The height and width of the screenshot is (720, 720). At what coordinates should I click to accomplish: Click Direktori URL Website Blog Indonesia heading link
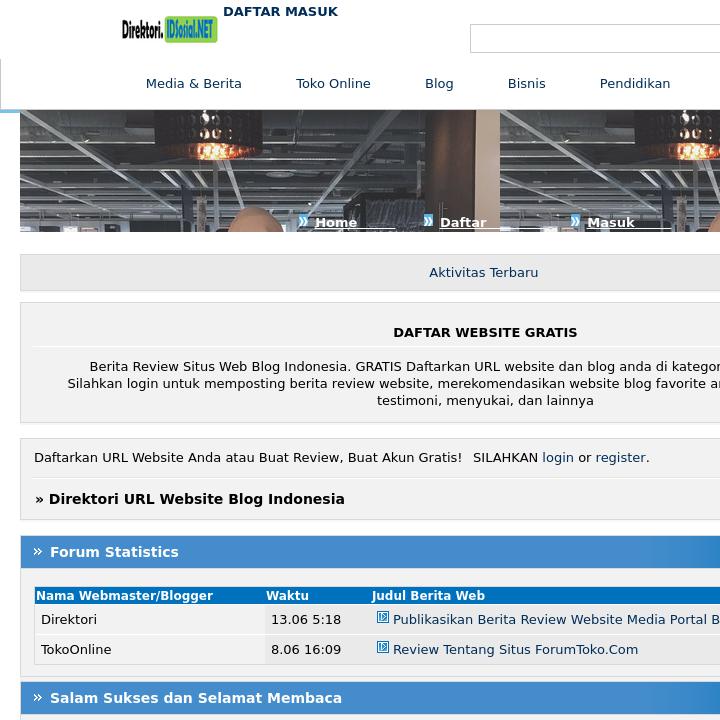pyautogui.click(x=196, y=499)
